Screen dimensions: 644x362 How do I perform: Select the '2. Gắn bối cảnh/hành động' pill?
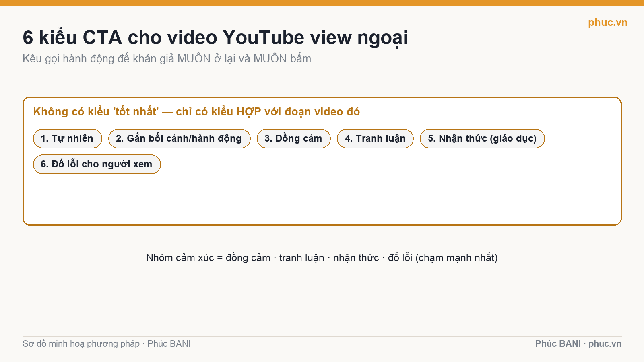click(x=180, y=139)
